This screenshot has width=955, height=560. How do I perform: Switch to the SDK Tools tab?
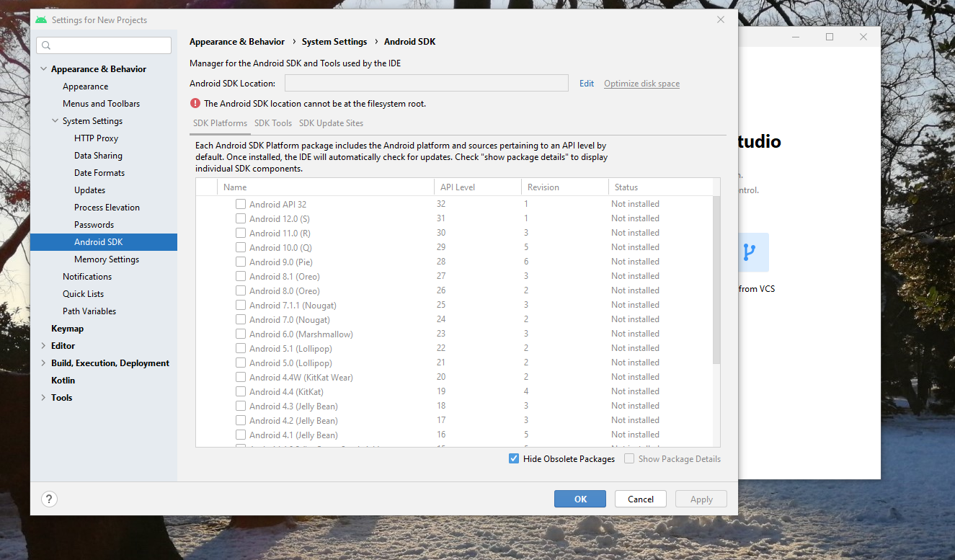pyautogui.click(x=273, y=123)
